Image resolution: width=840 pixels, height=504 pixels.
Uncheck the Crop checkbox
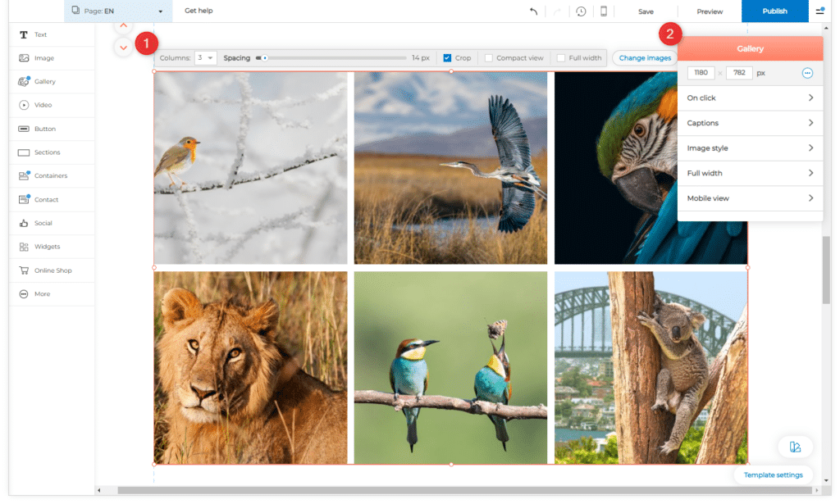[447, 58]
